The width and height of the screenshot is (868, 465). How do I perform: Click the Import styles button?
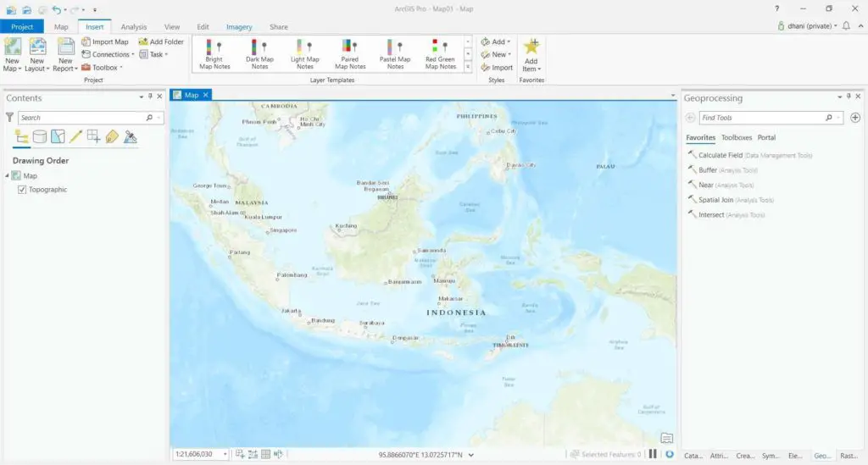[x=497, y=68]
